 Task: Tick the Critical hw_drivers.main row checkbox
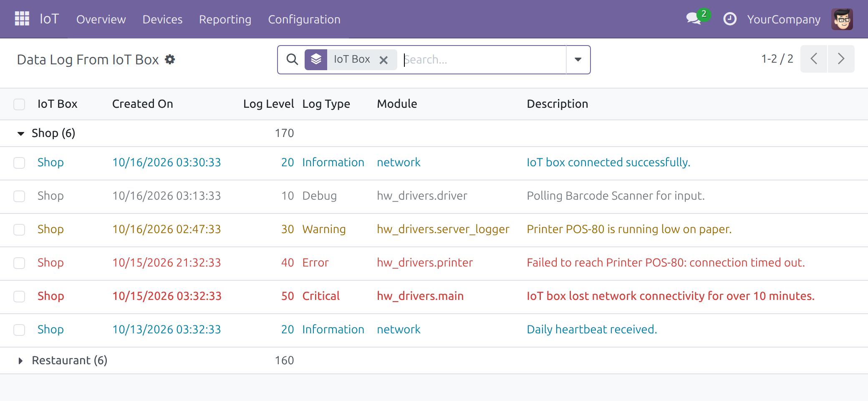pyautogui.click(x=19, y=296)
